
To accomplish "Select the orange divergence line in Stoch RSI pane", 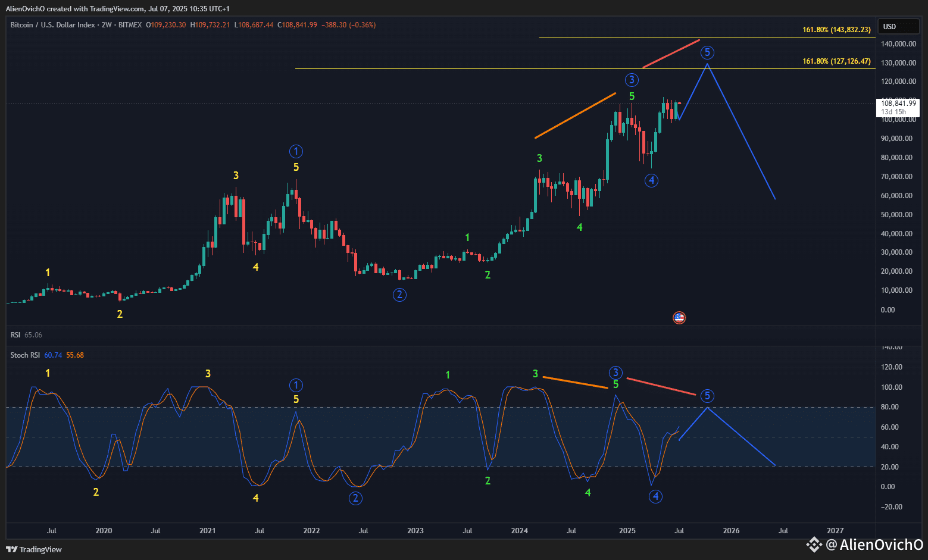I will point(576,383).
